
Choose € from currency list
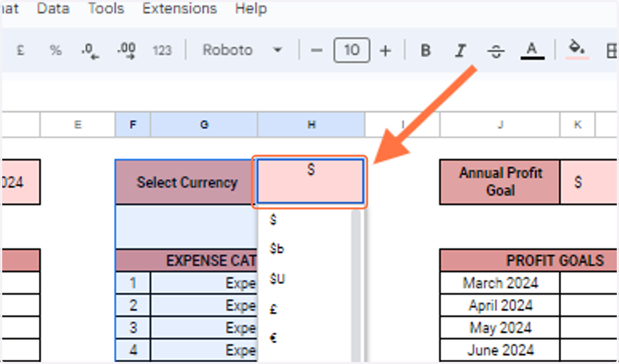[273, 339]
